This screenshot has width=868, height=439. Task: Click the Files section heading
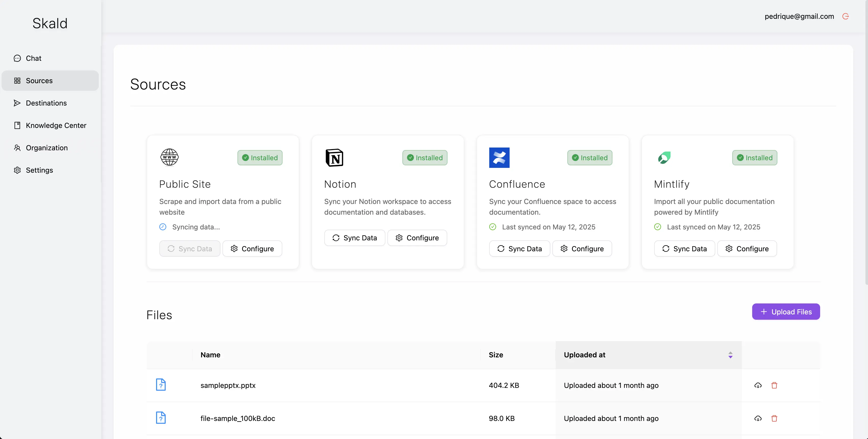(x=159, y=315)
